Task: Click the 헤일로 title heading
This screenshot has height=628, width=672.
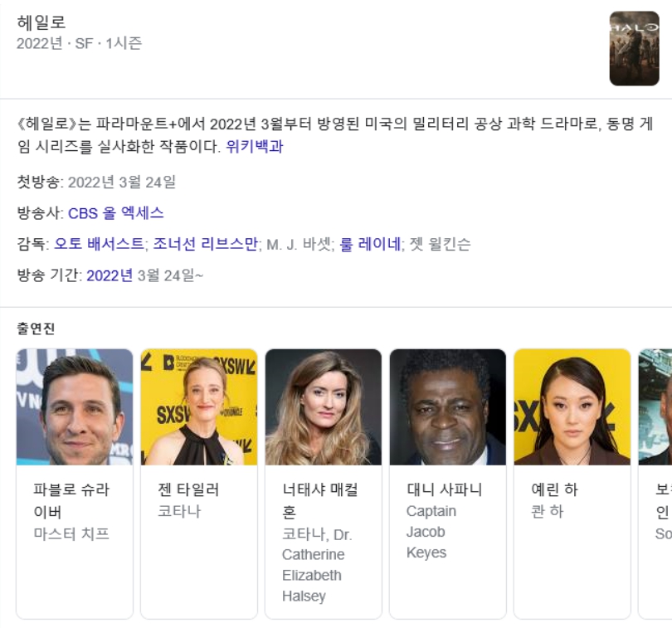Action: click(41, 22)
